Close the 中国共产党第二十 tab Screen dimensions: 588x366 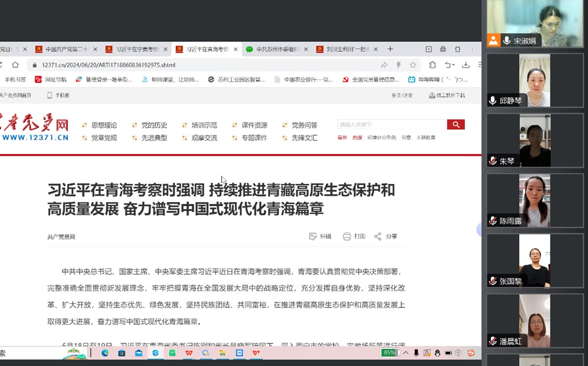click(x=95, y=49)
